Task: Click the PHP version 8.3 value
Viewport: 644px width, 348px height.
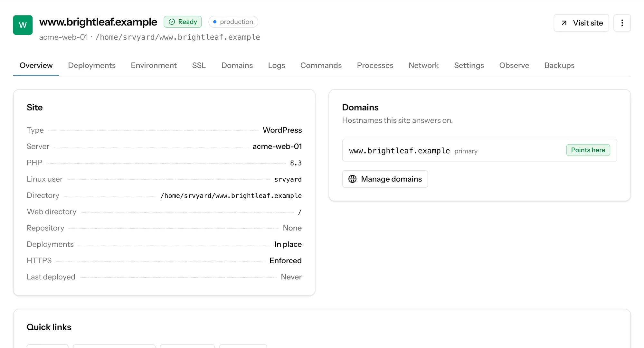Action: tap(296, 163)
